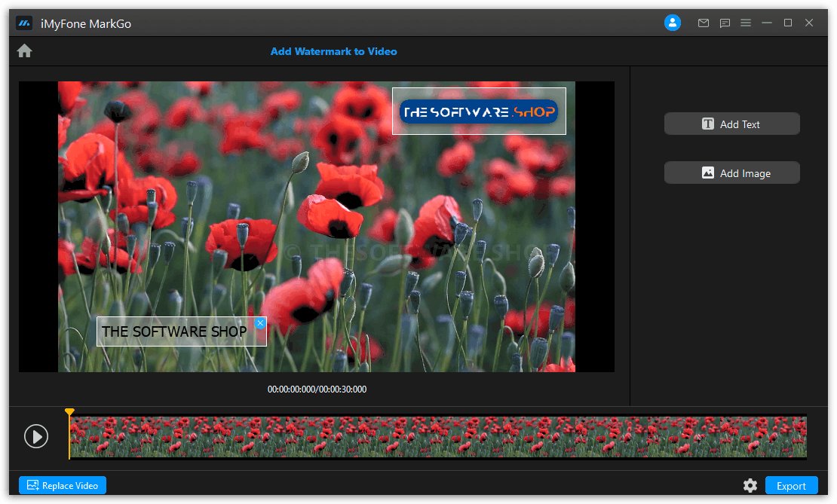Viewport: 837px width, 504px height.
Task: Select the logo image watermark
Action: point(479,111)
